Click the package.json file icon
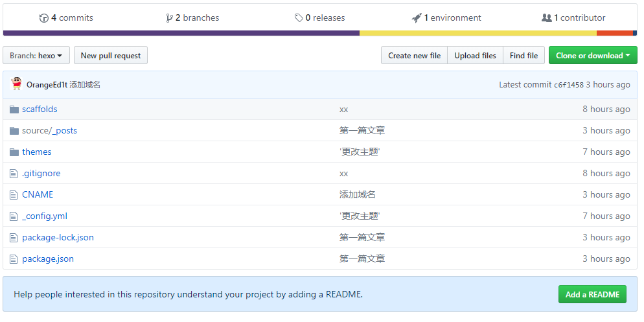 coord(14,259)
